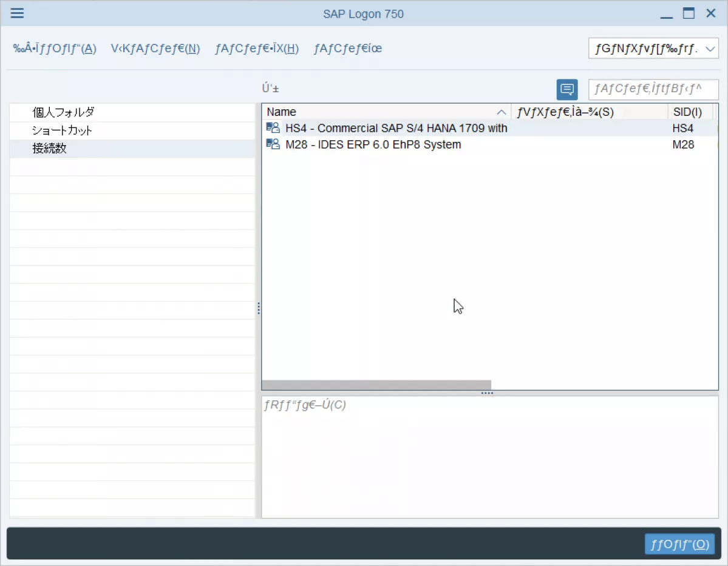Toggle sort arrow on Name column
This screenshot has width=728, height=566.
(x=501, y=112)
